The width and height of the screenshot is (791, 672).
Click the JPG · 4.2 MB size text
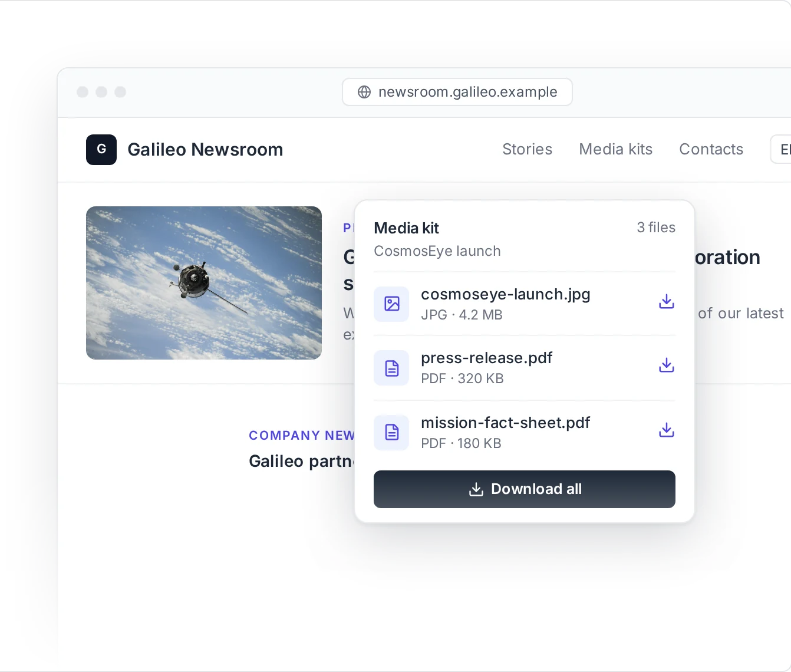click(x=462, y=315)
